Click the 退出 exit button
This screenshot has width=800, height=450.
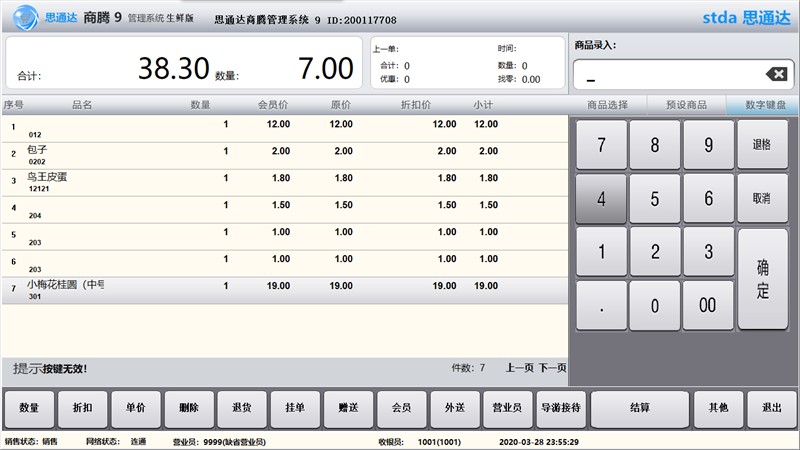tap(771, 408)
